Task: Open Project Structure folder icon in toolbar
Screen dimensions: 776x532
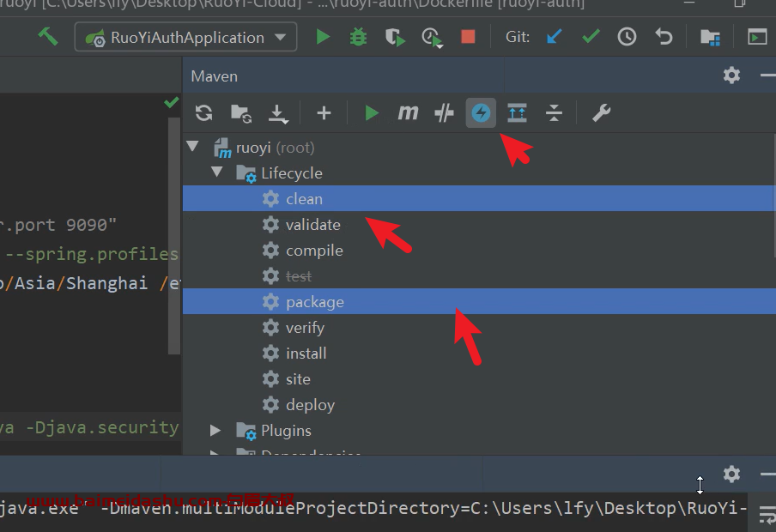Action: point(710,37)
